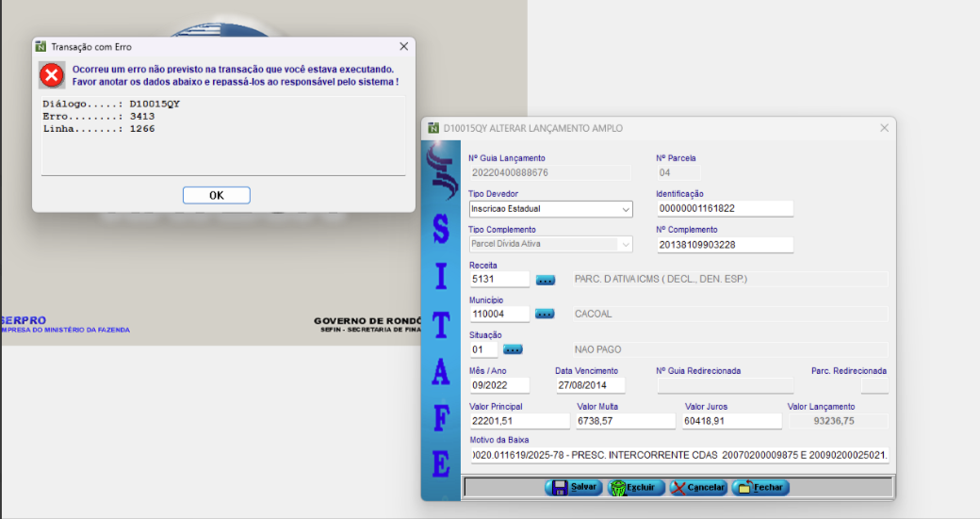Click OK in the error dialog
980x519 pixels.
[x=216, y=195]
